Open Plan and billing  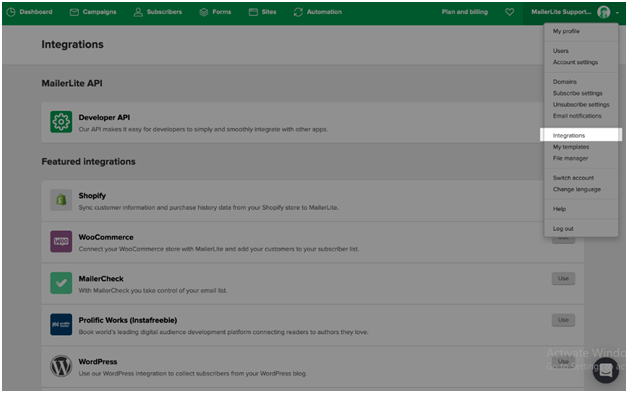(x=465, y=12)
